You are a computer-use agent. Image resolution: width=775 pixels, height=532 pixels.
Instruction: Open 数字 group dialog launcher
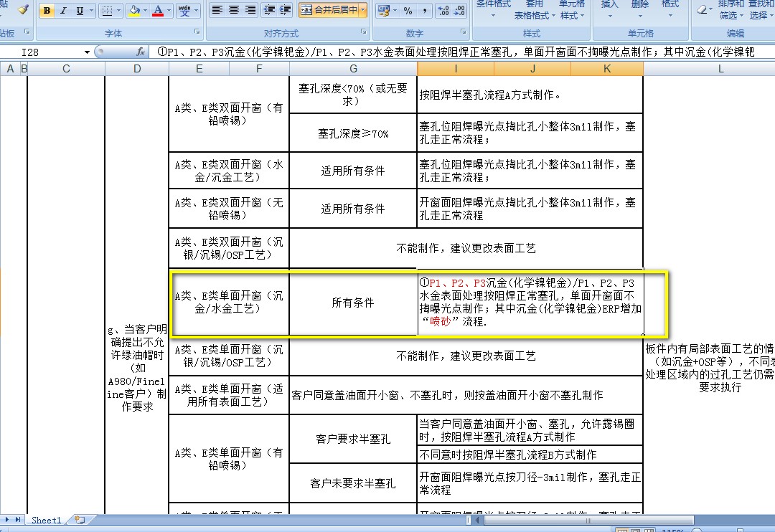(x=464, y=32)
